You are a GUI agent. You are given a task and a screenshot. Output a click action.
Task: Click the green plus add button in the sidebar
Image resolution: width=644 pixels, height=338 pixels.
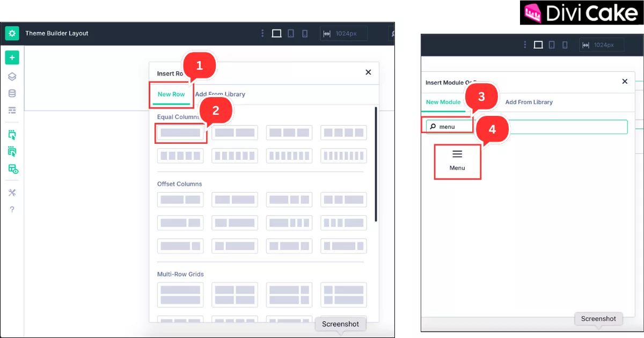12,57
